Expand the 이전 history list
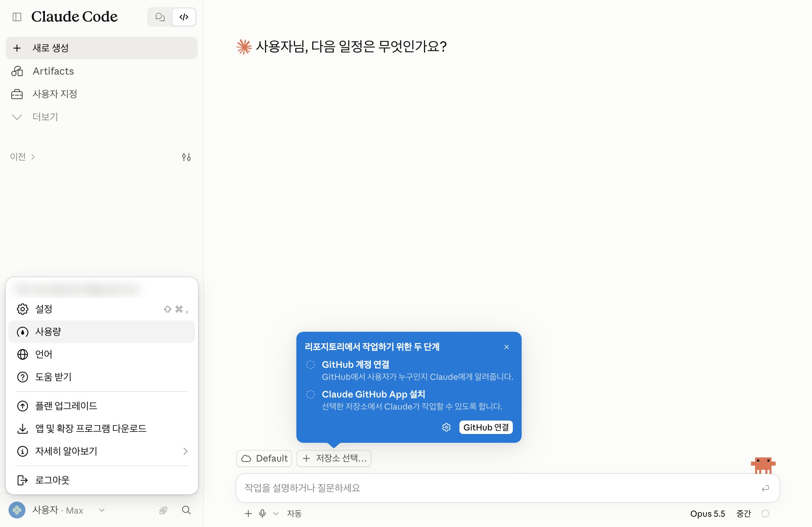The image size is (812, 527). pyautogui.click(x=22, y=157)
